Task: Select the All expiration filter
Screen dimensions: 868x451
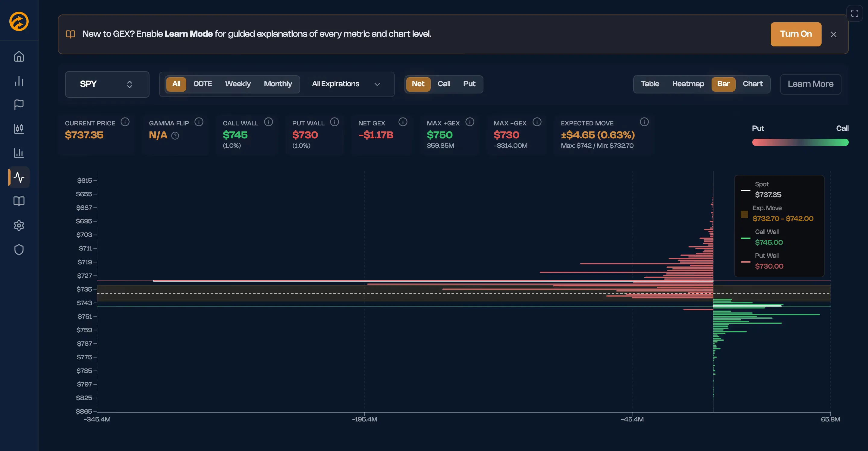Action: pos(176,84)
